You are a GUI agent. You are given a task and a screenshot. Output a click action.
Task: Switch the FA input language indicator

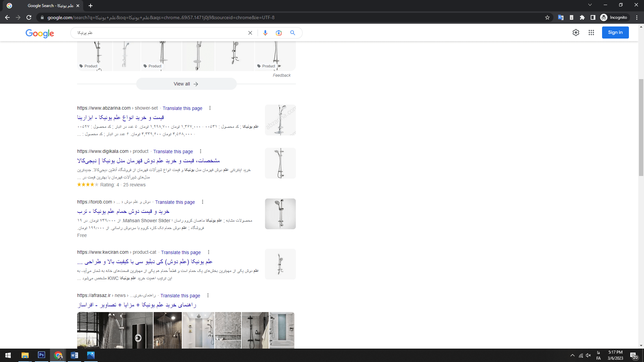tap(598, 355)
